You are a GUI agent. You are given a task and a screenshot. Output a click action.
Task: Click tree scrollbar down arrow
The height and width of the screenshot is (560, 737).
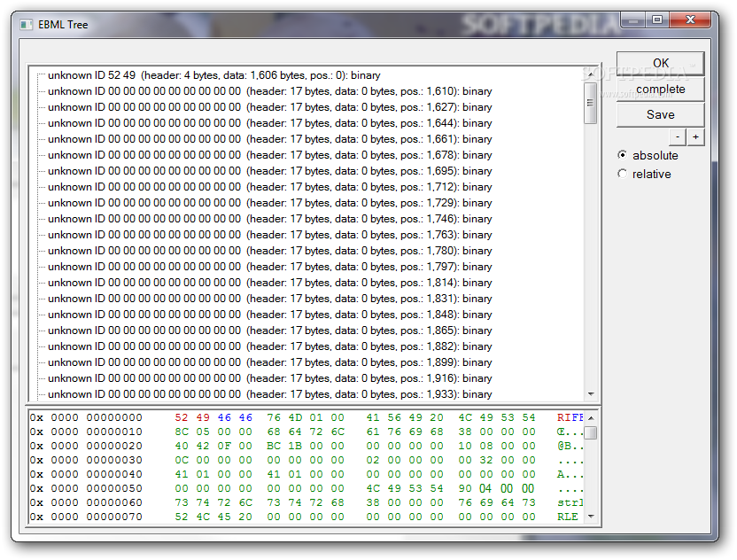(591, 394)
